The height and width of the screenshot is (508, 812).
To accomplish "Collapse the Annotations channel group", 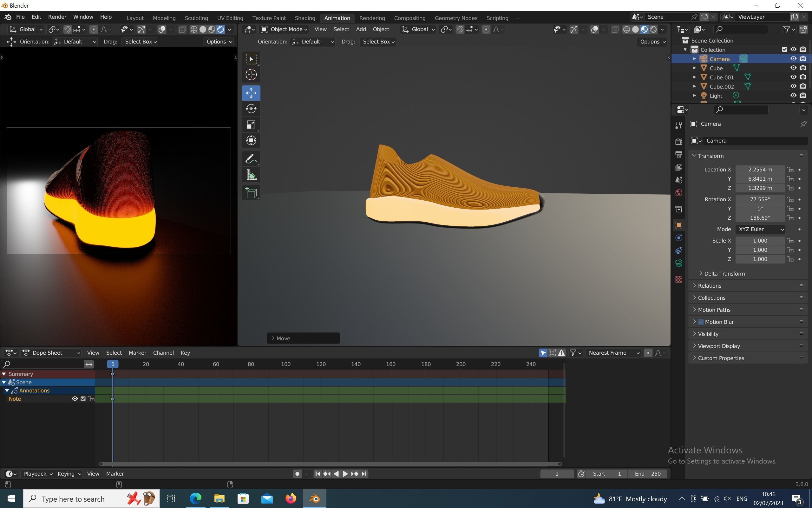I will pyautogui.click(x=7, y=391).
